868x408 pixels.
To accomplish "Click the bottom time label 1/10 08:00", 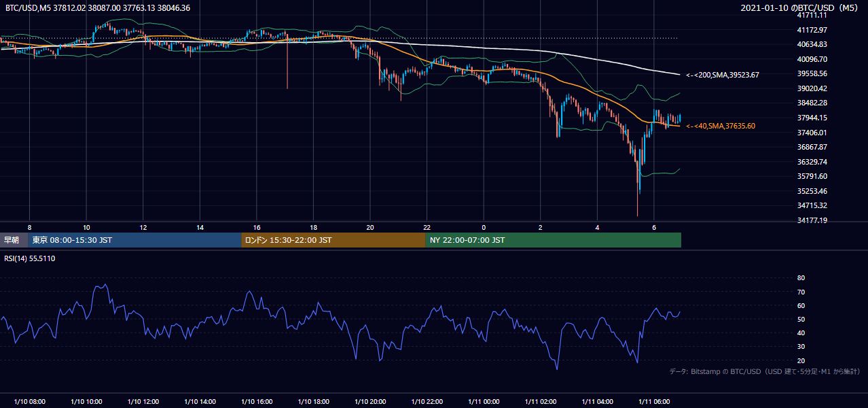I will (29, 402).
